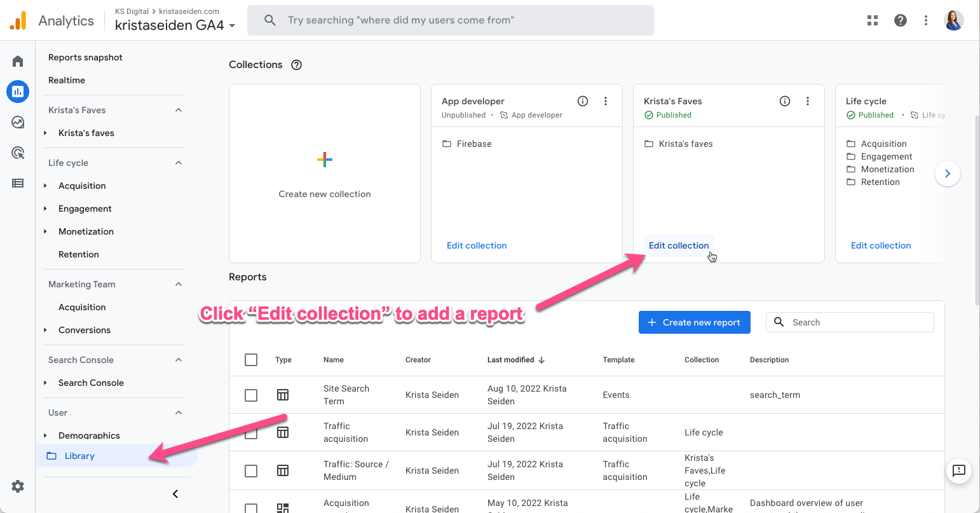This screenshot has height=513, width=980.
Task: Click the Collection column header
Action: 702,360
